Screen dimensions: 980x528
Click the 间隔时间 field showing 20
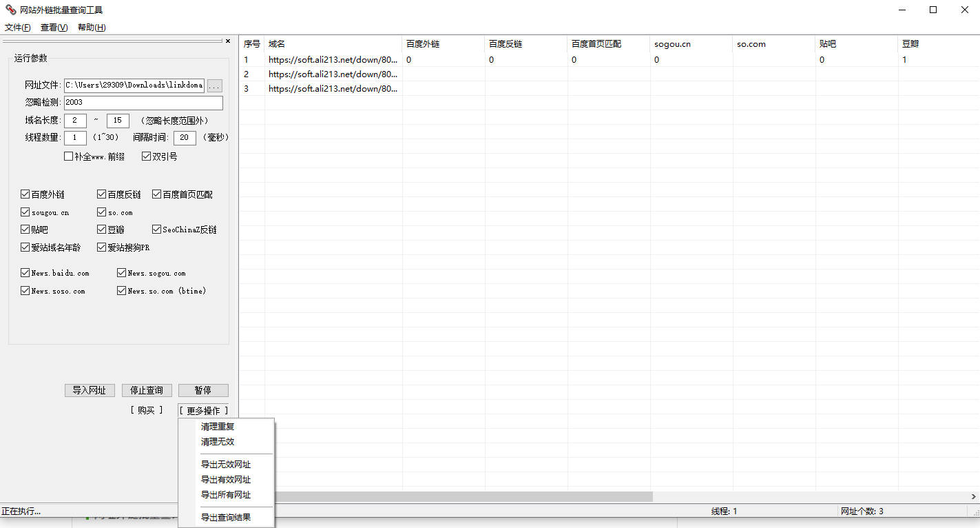pyautogui.click(x=185, y=138)
